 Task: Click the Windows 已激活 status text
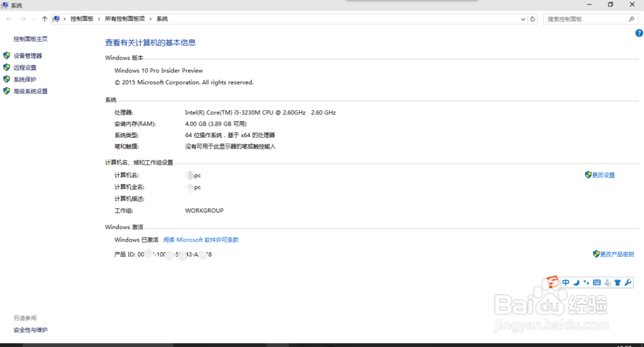[x=137, y=240]
